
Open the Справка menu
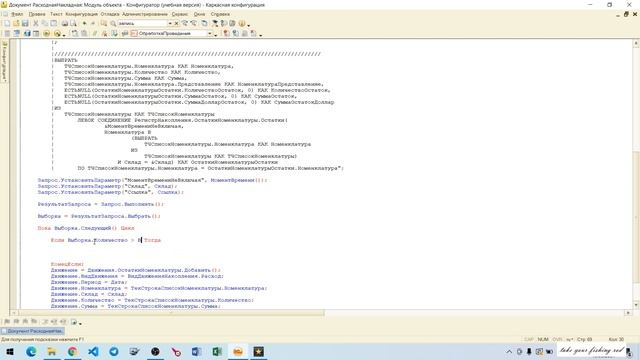220,14
